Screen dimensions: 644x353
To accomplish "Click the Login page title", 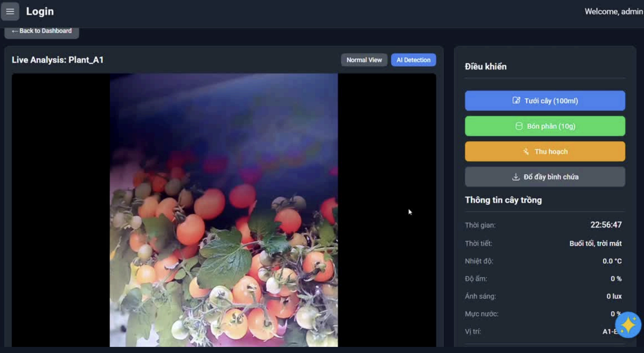I will 40,11.
